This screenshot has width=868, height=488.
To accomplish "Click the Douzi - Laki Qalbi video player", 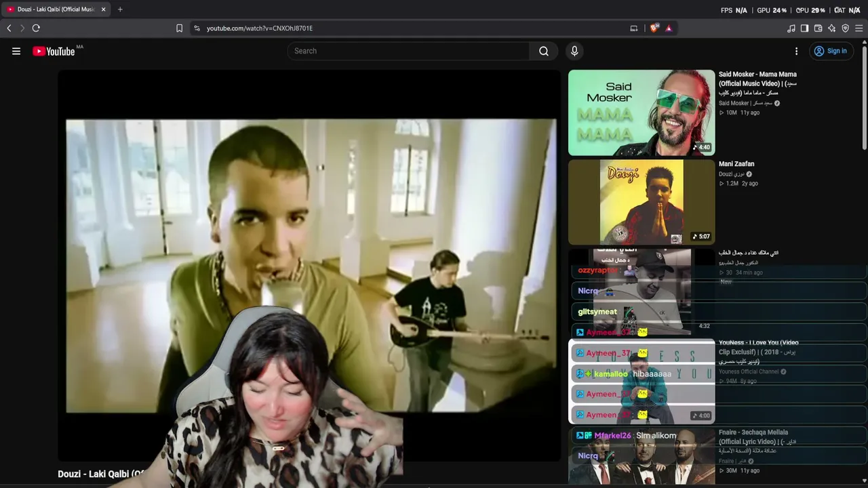I will (x=309, y=266).
